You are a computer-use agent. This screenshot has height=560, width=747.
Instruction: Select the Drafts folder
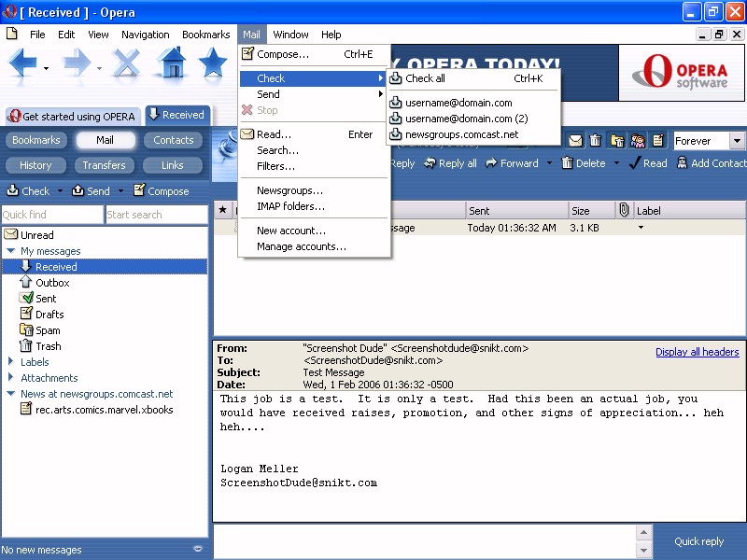pyautogui.click(x=42, y=315)
